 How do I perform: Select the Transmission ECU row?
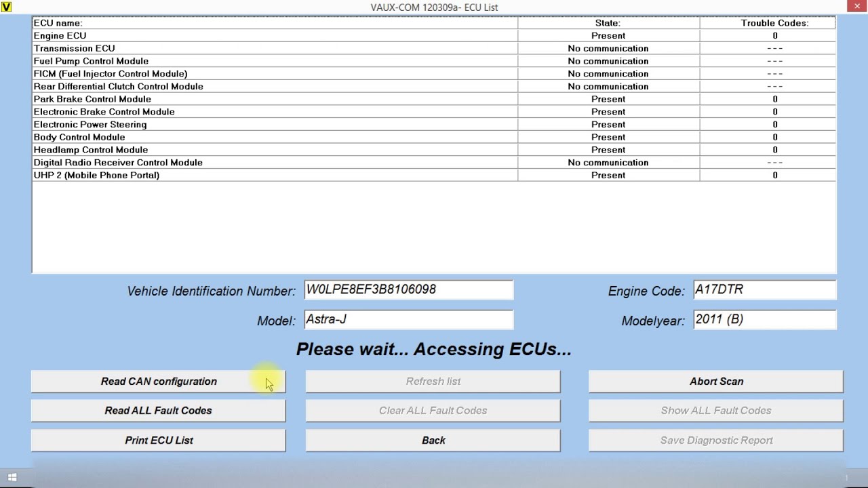pos(434,48)
